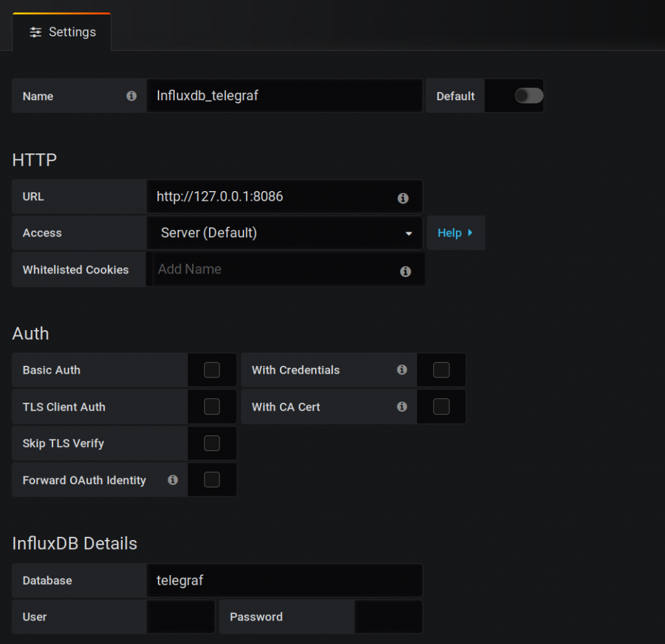665x644 pixels.
Task: Click the Whitelisted Cookies label
Action: point(75,270)
